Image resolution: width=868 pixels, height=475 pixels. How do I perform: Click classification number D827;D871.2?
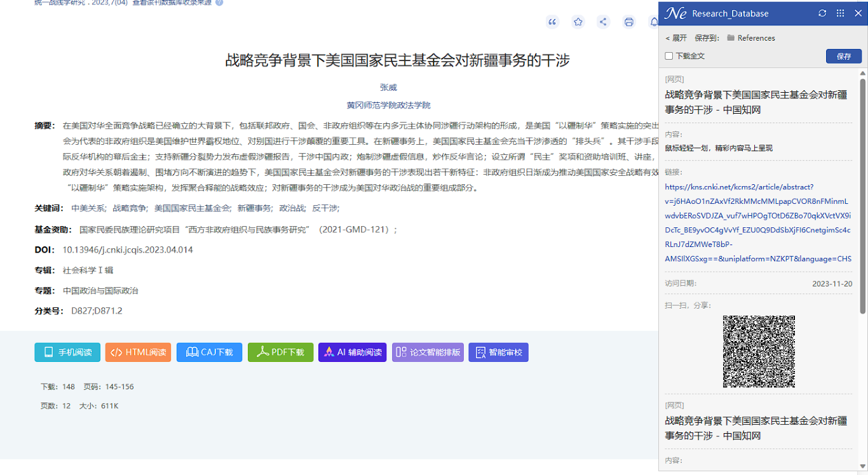pyautogui.click(x=97, y=311)
